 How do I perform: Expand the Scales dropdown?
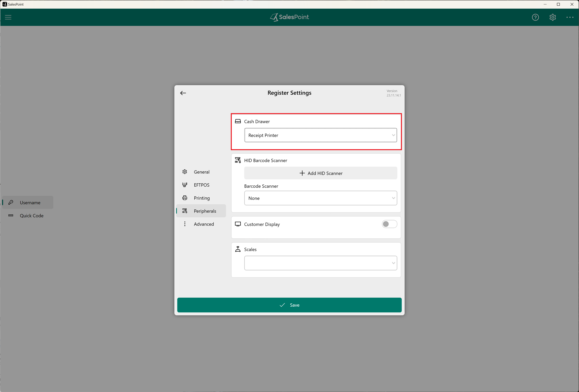(320, 263)
